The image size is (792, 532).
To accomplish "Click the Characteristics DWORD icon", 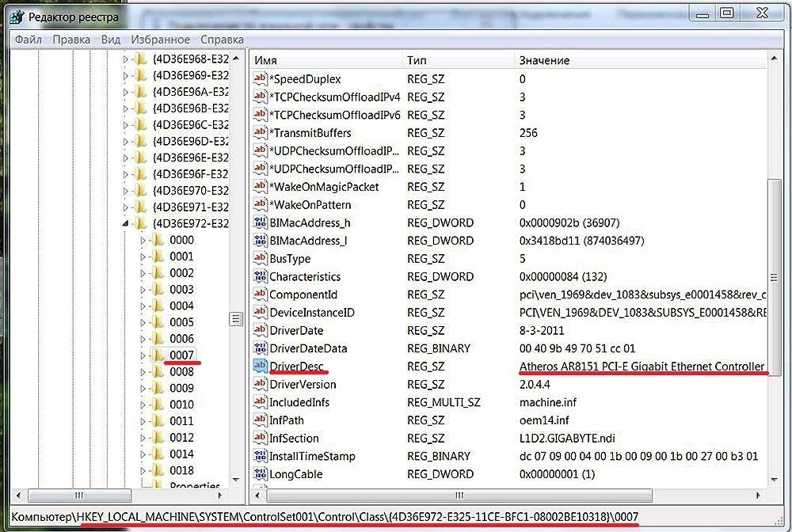I will (x=260, y=276).
